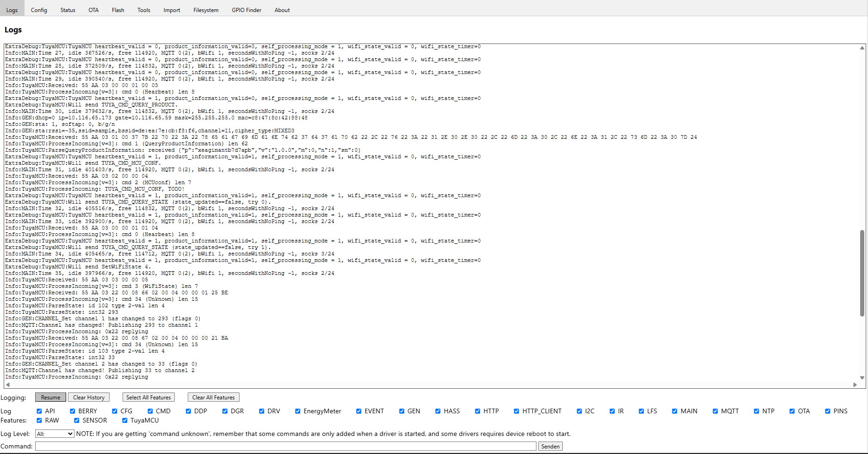Toggle the DDP log feature checkbox
This screenshot has width=868, height=454.
point(189,411)
